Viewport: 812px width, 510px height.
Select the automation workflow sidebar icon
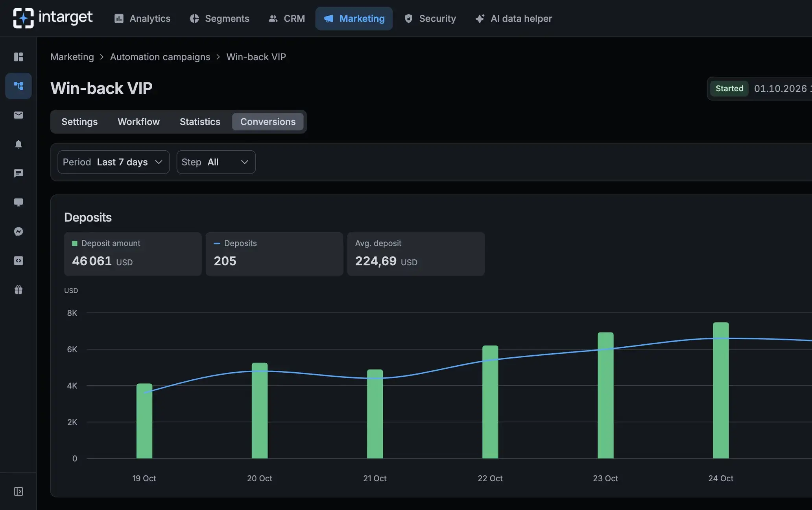click(x=18, y=86)
